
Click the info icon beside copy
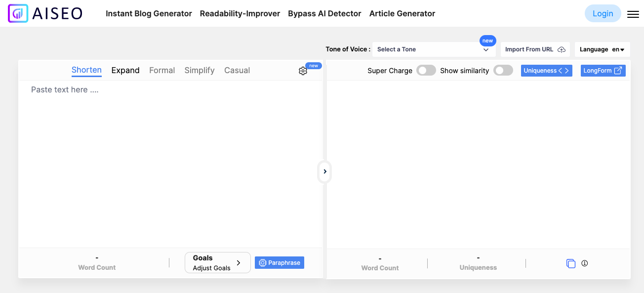585,263
